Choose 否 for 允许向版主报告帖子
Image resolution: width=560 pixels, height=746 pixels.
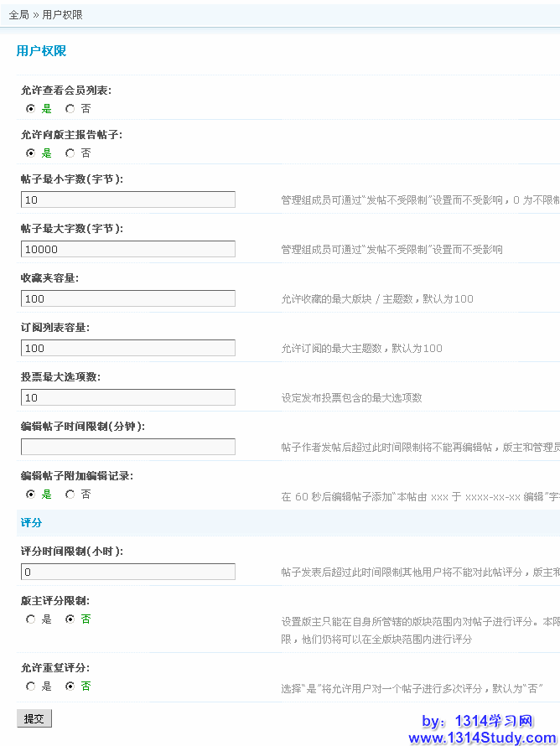click(70, 153)
